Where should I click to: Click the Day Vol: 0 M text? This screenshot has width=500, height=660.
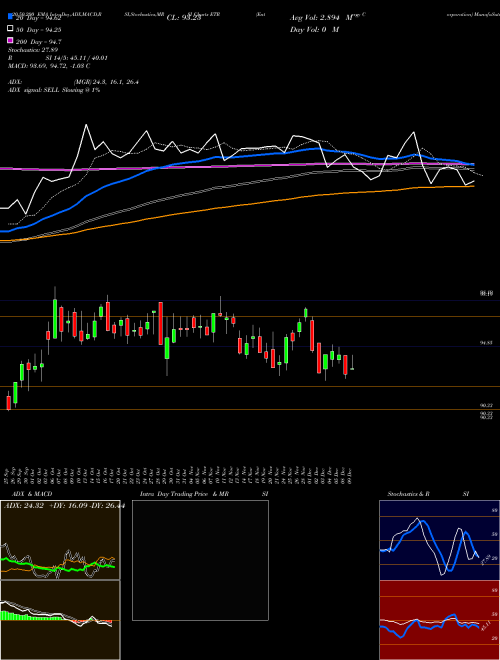coord(314,29)
